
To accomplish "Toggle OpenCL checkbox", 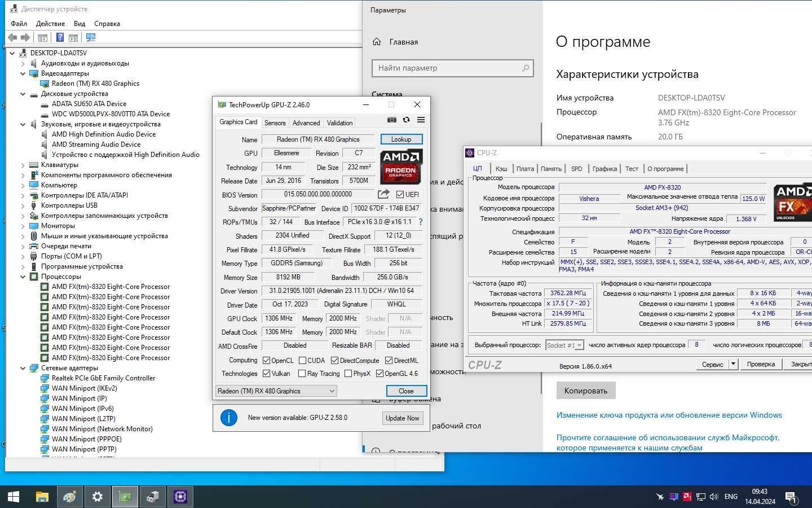I will tap(267, 360).
